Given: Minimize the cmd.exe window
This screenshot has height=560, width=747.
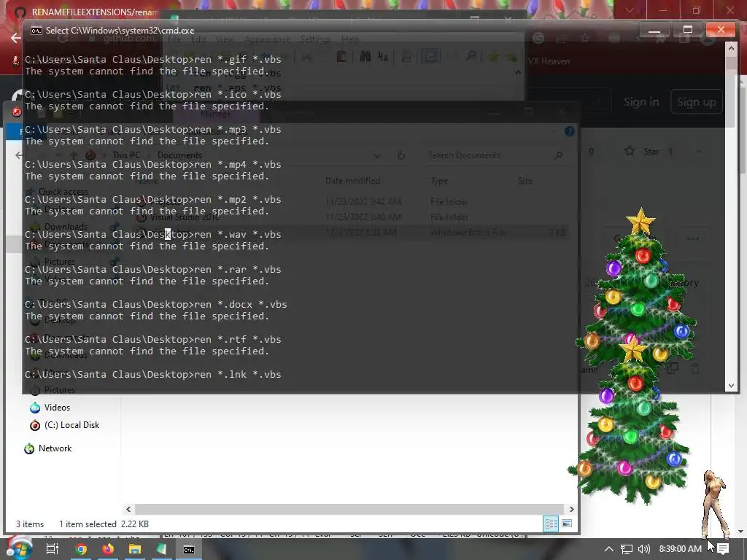Looking at the screenshot, I should point(654,31).
